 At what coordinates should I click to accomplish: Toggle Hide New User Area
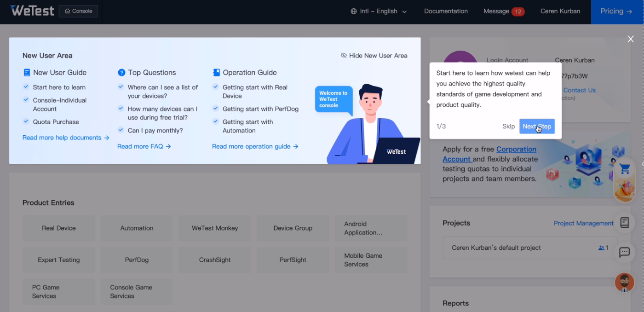(375, 55)
